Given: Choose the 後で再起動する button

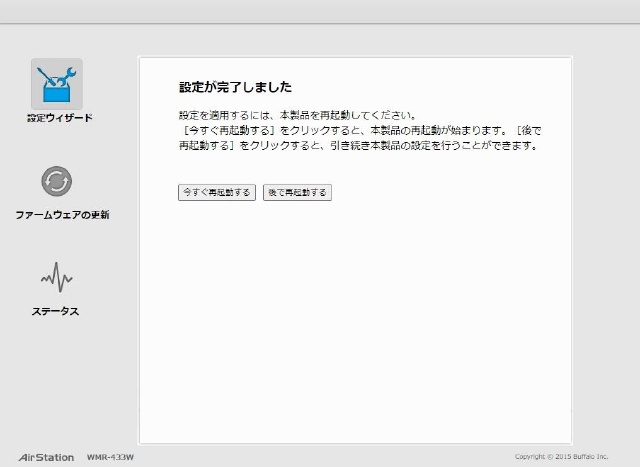Looking at the screenshot, I should click(x=297, y=192).
